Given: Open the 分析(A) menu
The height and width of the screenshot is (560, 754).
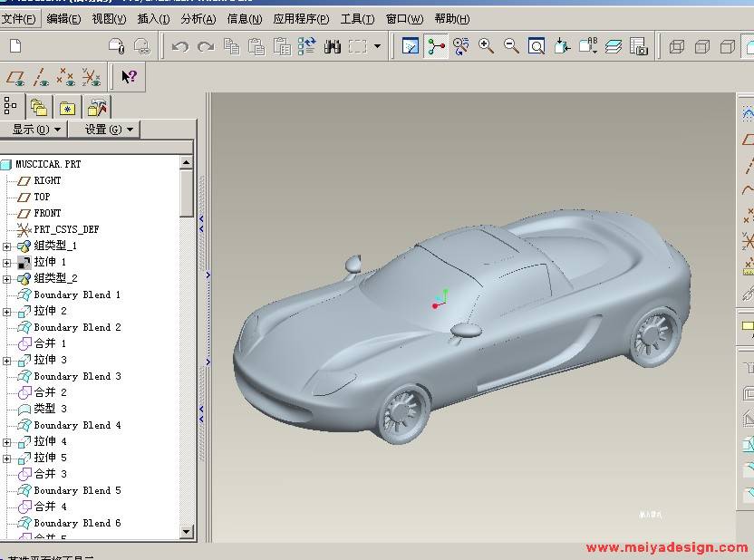Looking at the screenshot, I should coord(198,19).
